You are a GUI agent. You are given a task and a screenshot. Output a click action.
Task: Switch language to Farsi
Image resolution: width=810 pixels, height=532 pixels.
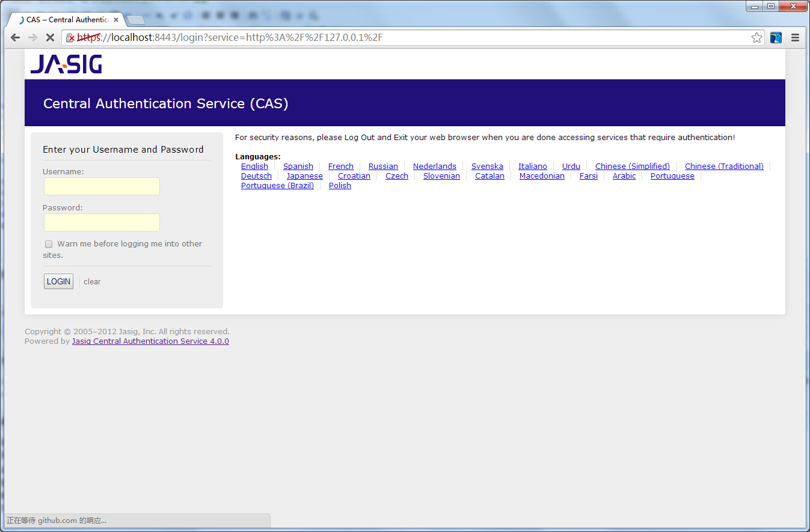589,176
